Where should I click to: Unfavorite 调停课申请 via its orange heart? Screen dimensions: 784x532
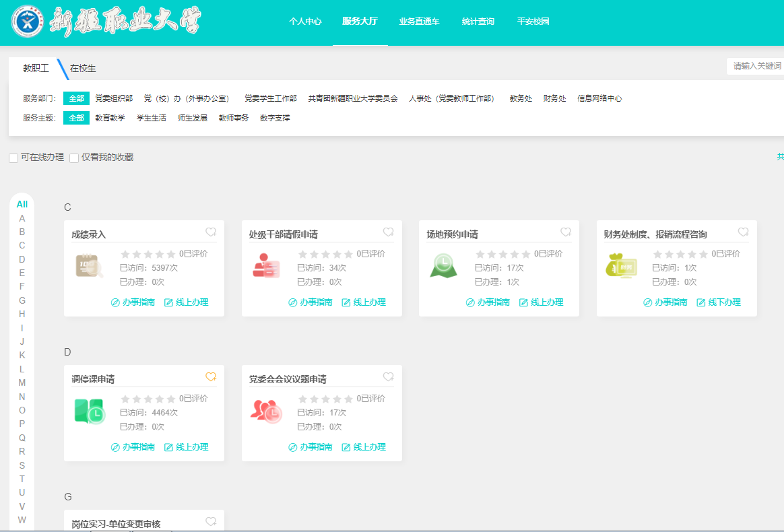pyautogui.click(x=211, y=376)
